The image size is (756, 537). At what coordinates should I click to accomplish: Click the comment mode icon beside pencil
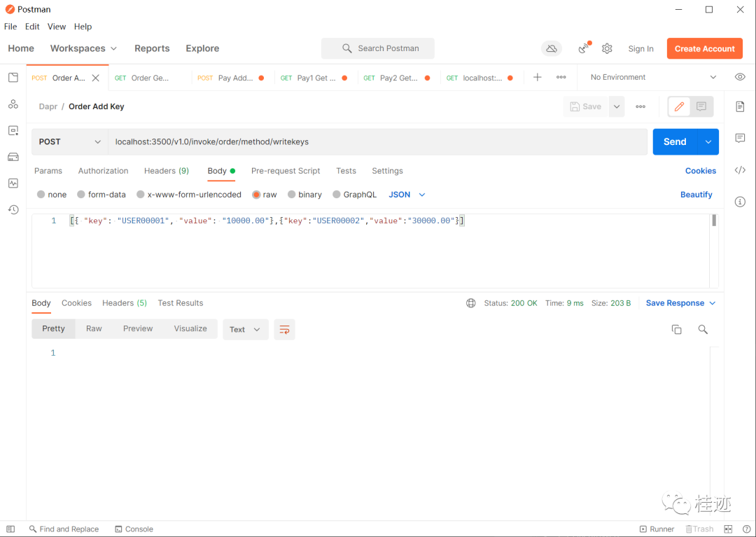point(701,106)
